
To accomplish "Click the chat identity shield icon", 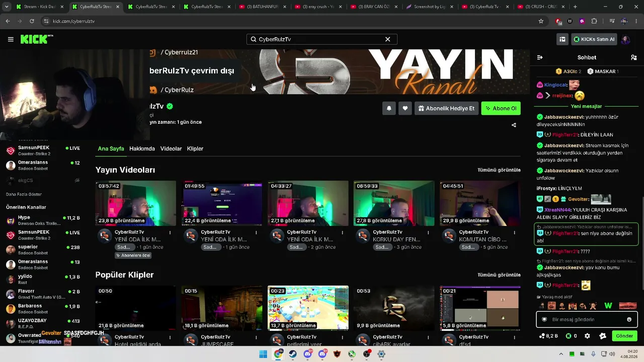I will pyautogui.click(x=544, y=319).
